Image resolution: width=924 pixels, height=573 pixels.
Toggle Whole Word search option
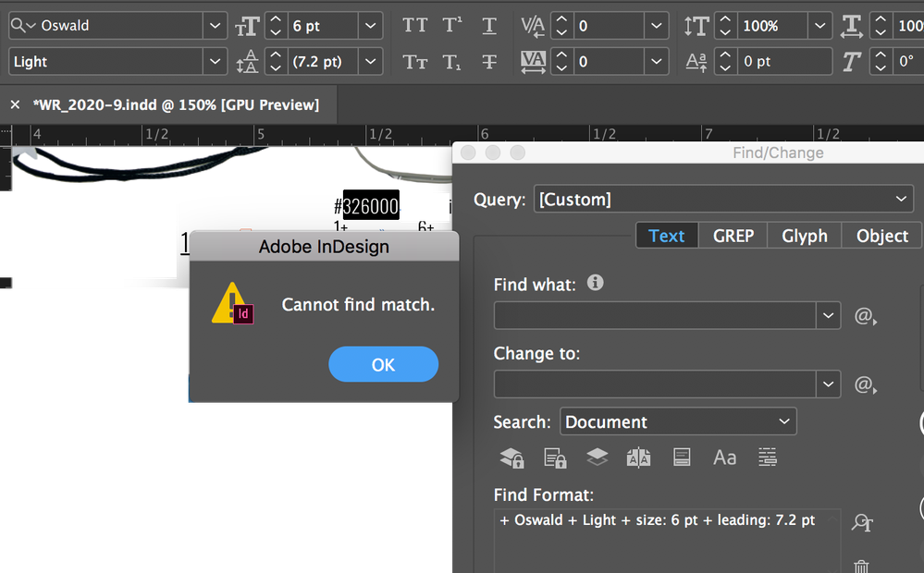pyautogui.click(x=768, y=457)
